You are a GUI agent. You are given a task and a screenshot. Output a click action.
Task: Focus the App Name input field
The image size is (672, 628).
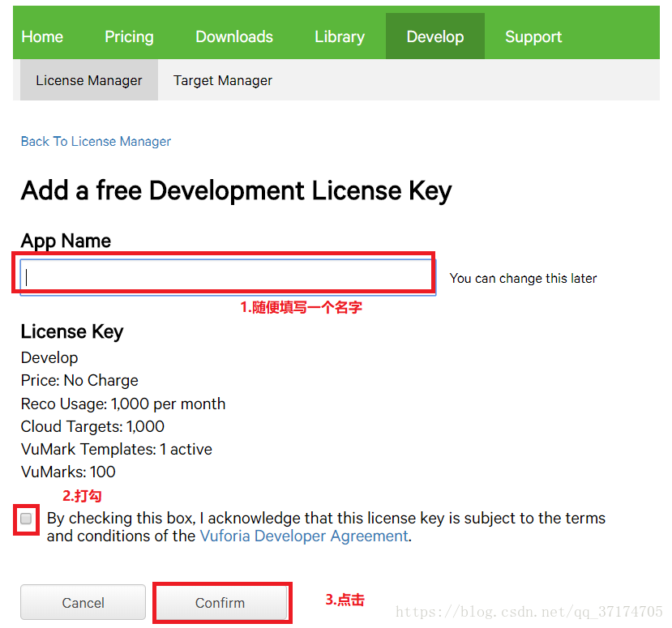pos(228,277)
